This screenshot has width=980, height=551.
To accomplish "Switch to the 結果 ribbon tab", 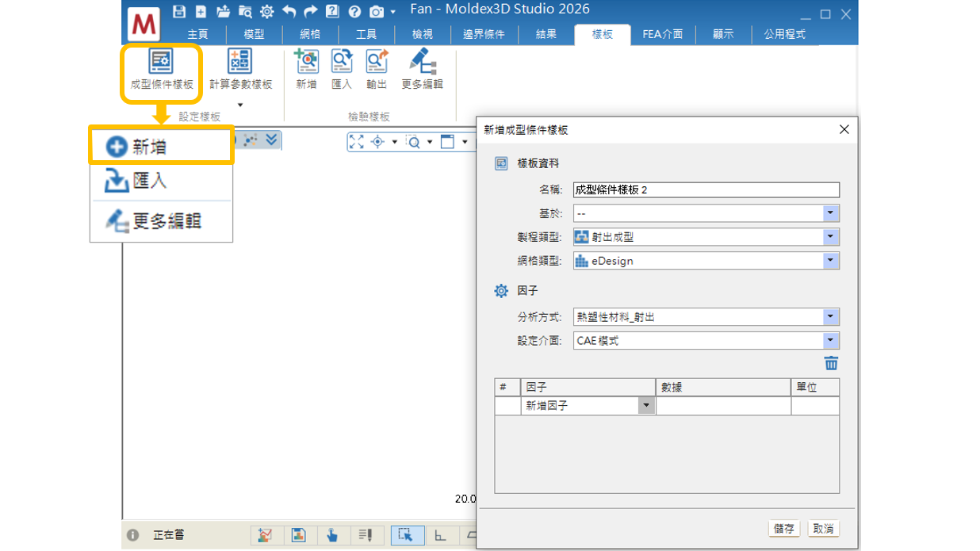I will pos(546,34).
